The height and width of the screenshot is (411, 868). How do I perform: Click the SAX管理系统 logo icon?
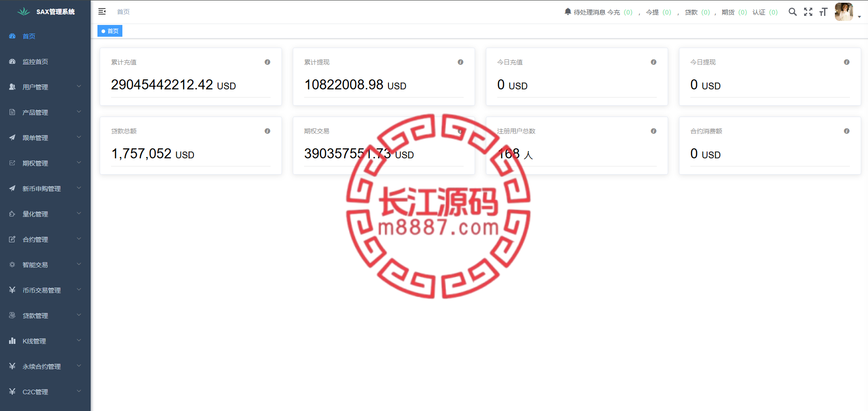point(24,11)
